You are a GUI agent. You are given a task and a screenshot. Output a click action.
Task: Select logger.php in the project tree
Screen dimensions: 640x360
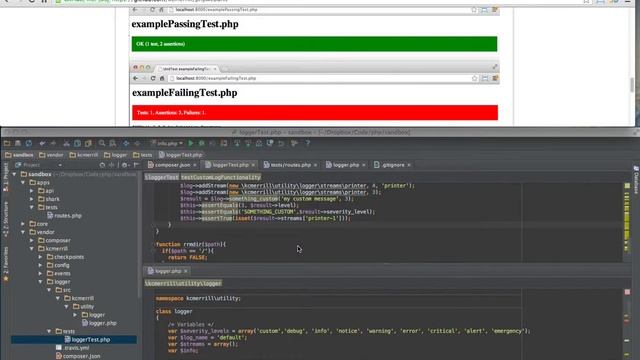(99, 323)
